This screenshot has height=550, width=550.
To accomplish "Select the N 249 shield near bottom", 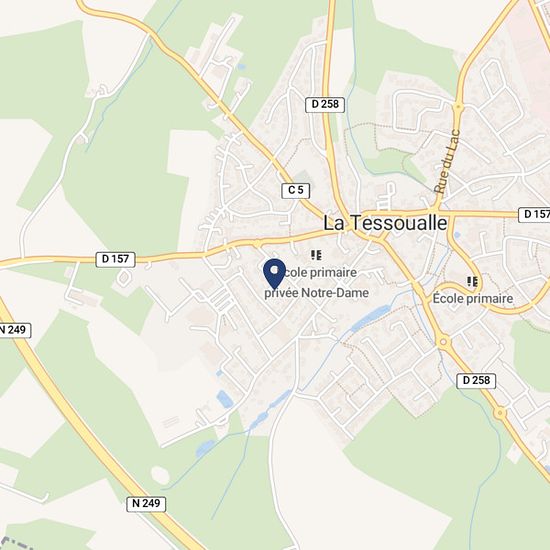I will point(146,504).
